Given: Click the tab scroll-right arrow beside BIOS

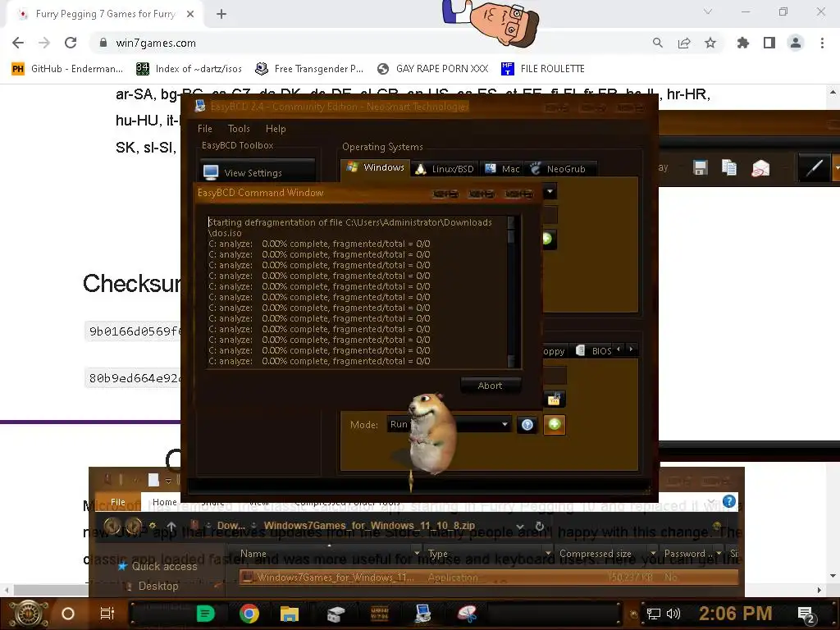Looking at the screenshot, I should pos(631,349).
